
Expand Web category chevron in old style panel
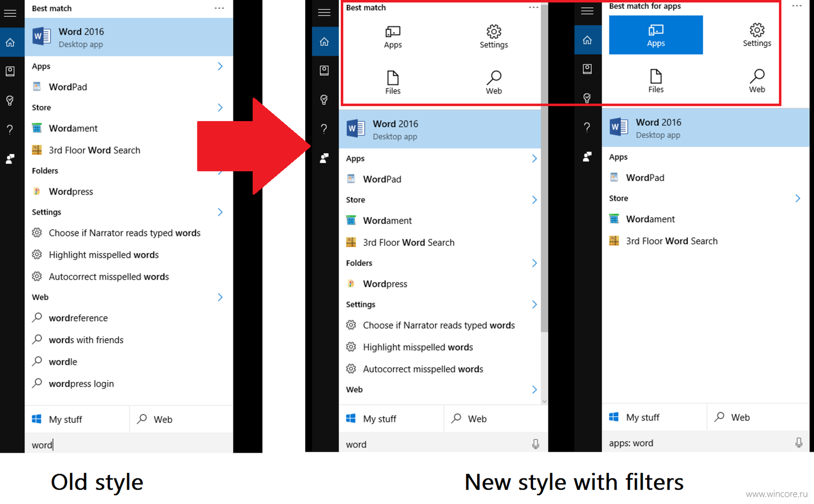click(x=220, y=297)
